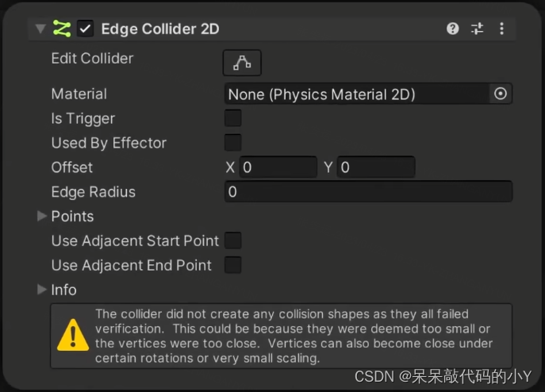
Task: Open the component help reference icon
Action: (x=452, y=29)
